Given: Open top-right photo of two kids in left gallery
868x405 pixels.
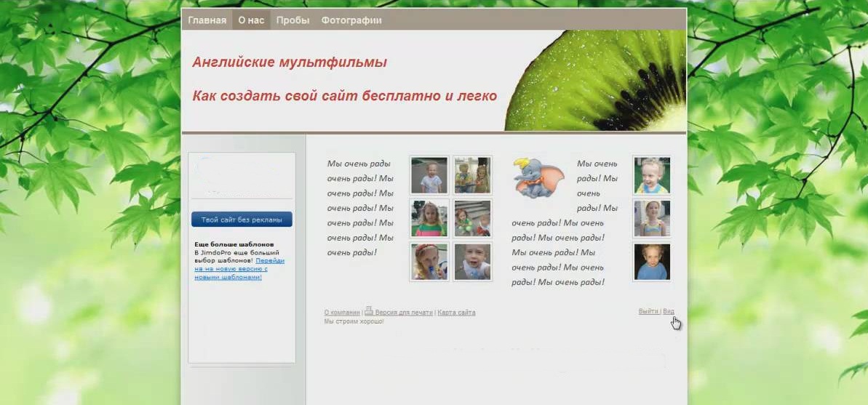Looking at the screenshot, I should coord(472,175).
